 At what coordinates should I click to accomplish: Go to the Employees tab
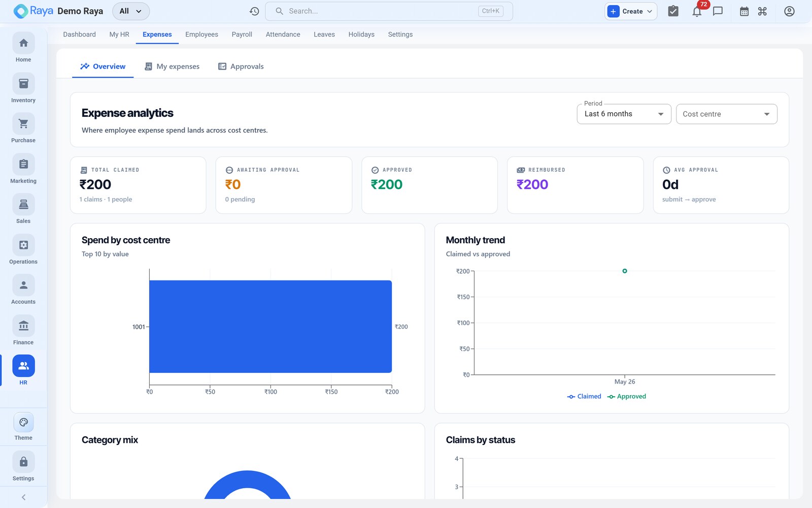(x=201, y=35)
